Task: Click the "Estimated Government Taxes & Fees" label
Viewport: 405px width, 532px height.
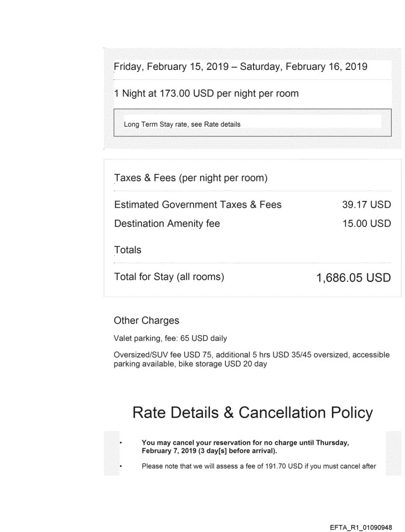Action: click(198, 204)
